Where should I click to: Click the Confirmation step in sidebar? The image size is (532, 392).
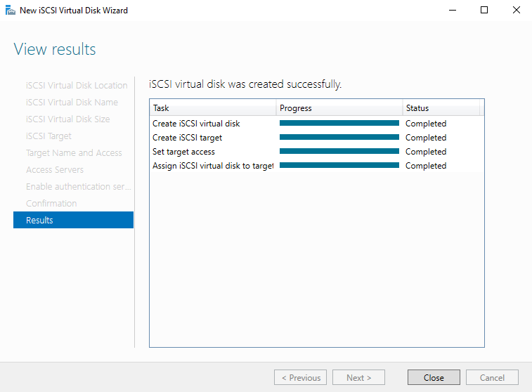pyautogui.click(x=51, y=203)
